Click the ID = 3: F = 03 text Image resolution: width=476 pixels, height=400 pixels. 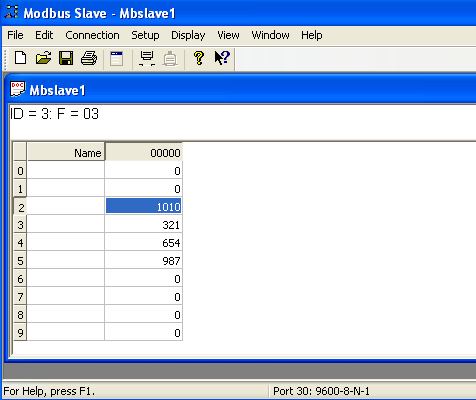point(54,114)
